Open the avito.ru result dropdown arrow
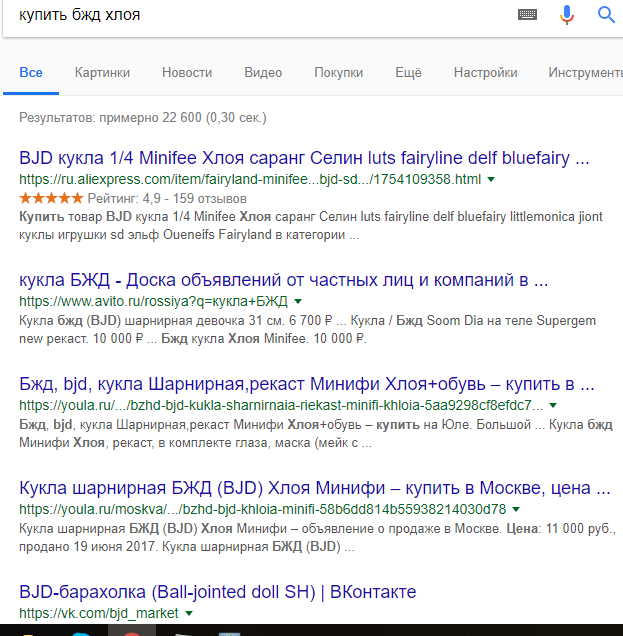The width and height of the screenshot is (623, 636). (x=298, y=301)
